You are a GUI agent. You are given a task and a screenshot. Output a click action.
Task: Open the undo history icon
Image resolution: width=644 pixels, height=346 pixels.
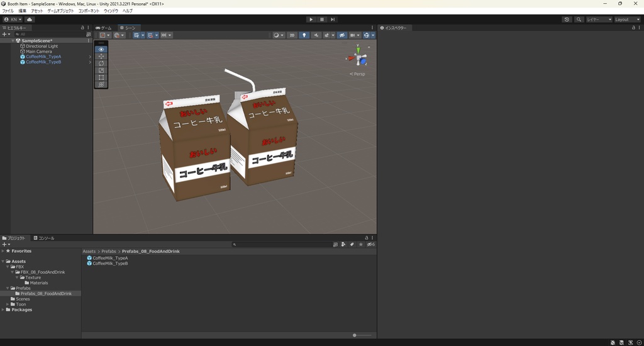(567, 20)
